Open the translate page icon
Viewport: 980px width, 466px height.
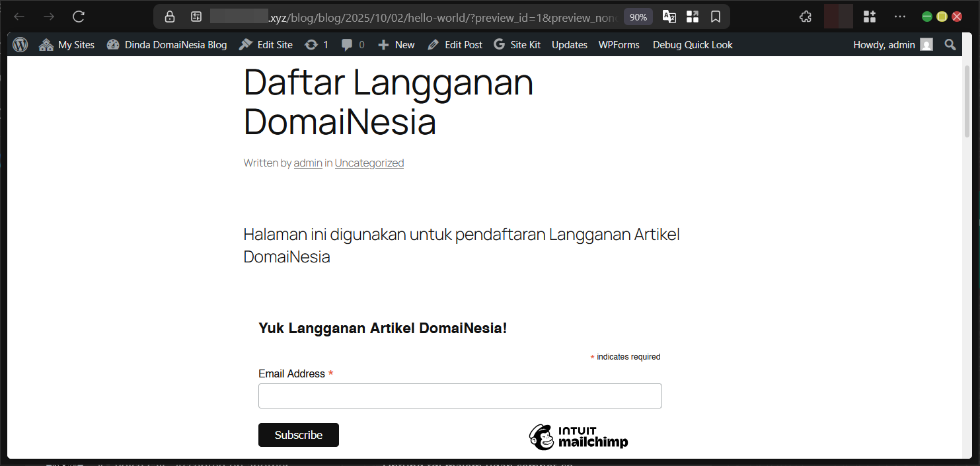tap(669, 17)
